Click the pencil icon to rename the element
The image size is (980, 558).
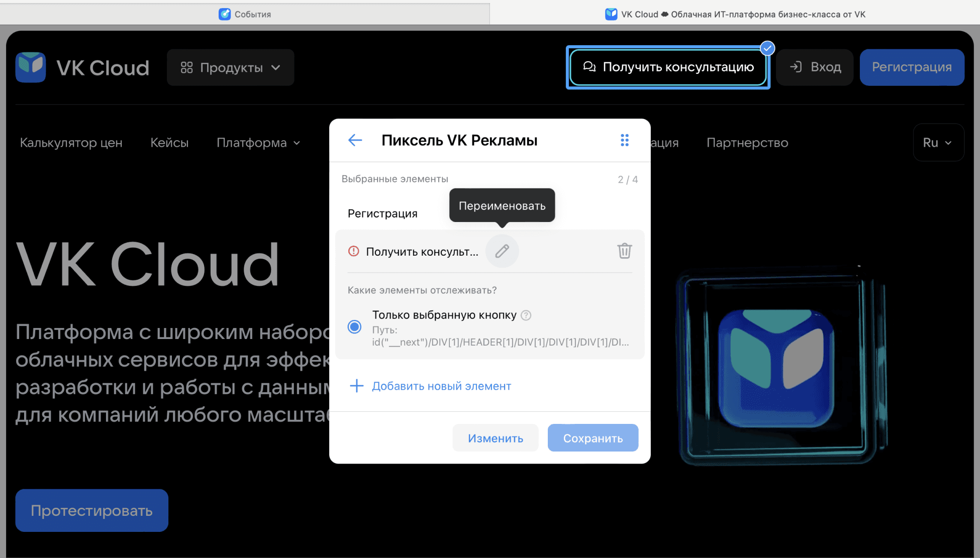click(x=502, y=251)
